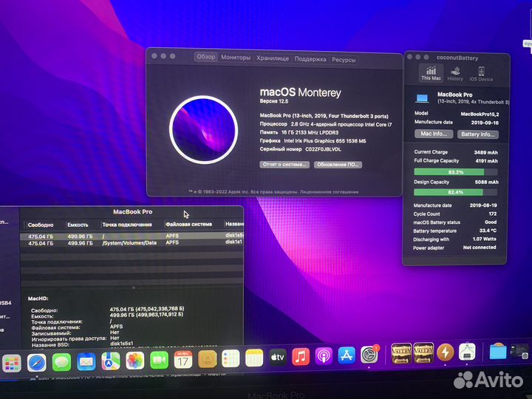Select This Mac tab in coconutBattery
Image resolution: width=532 pixels, height=399 pixels.
[431, 73]
